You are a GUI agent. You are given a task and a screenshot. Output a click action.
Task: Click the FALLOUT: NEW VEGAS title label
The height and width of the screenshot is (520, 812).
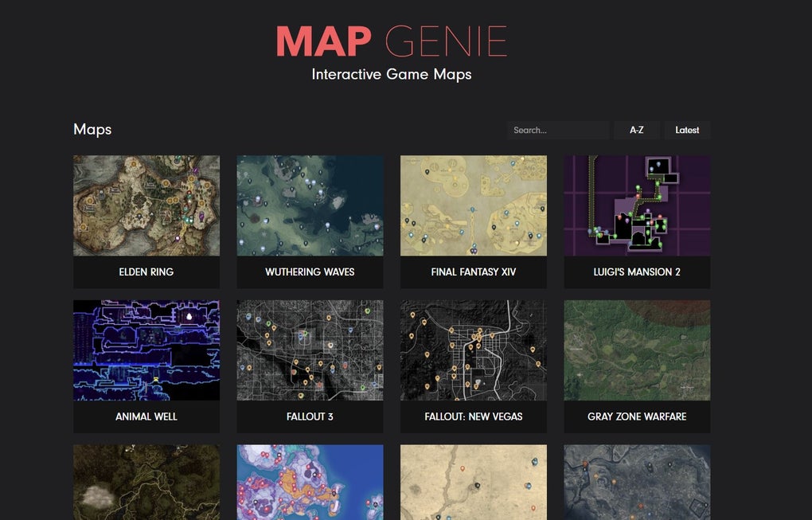pyautogui.click(x=474, y=416)
